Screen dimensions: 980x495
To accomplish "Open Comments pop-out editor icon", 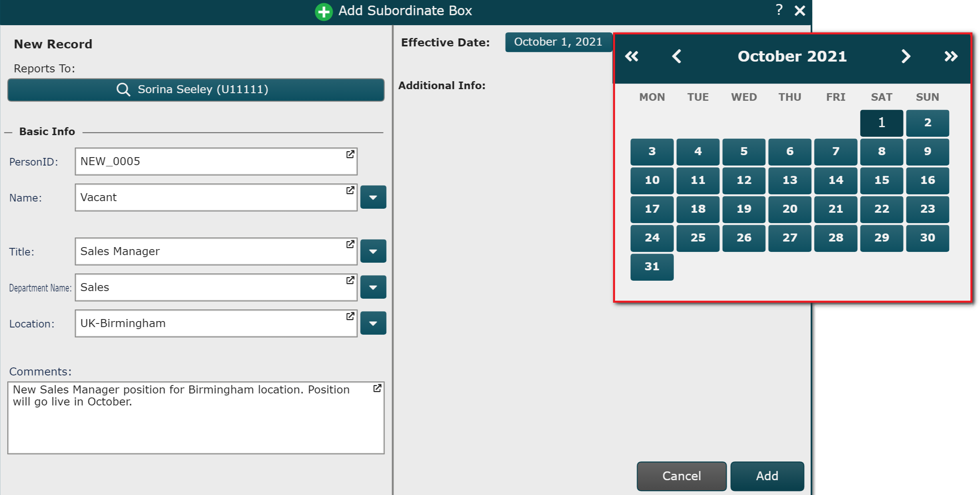I will (x=377, y=388).
